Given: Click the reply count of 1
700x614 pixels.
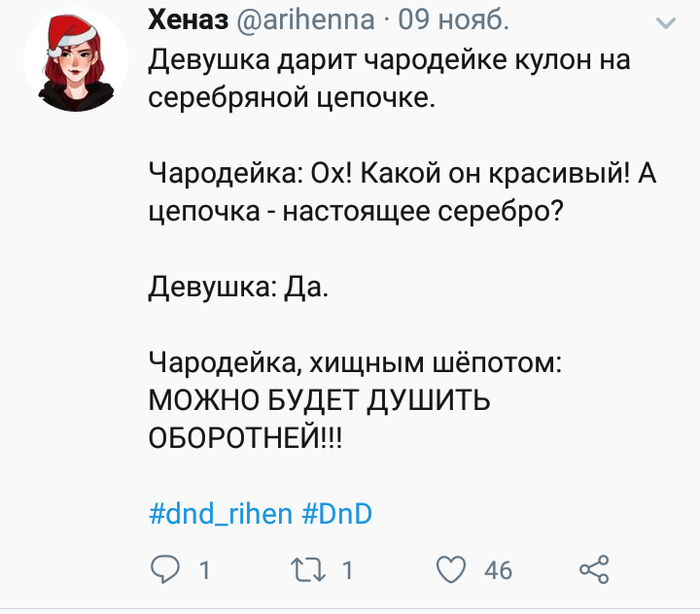Looking at the screenshot, I should point(204,571).
